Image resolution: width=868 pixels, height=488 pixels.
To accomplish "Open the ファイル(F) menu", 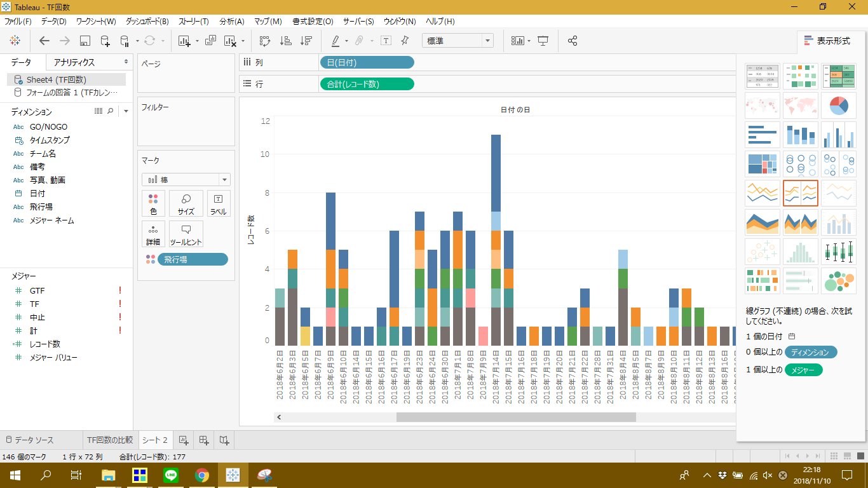I will [18, 22].
